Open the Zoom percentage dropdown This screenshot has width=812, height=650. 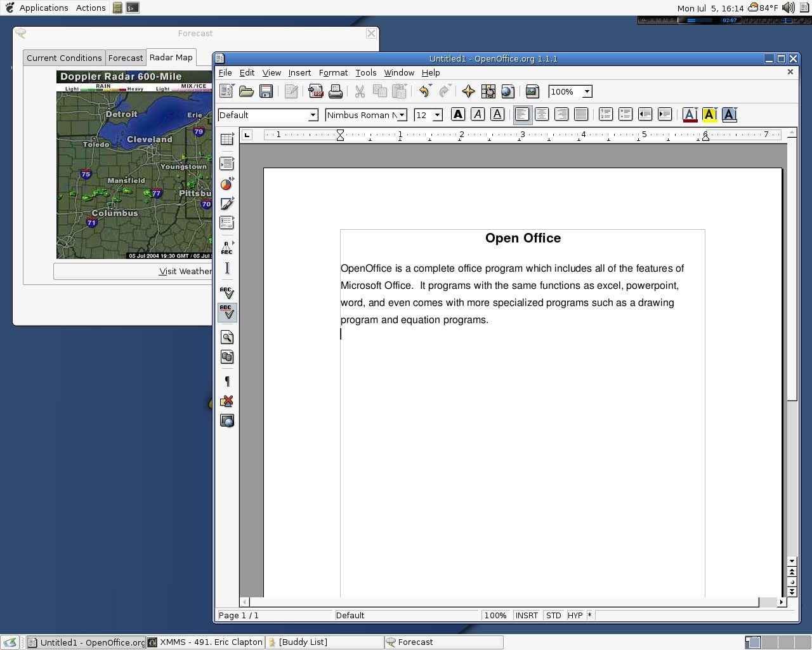click(x=587, y=91)
